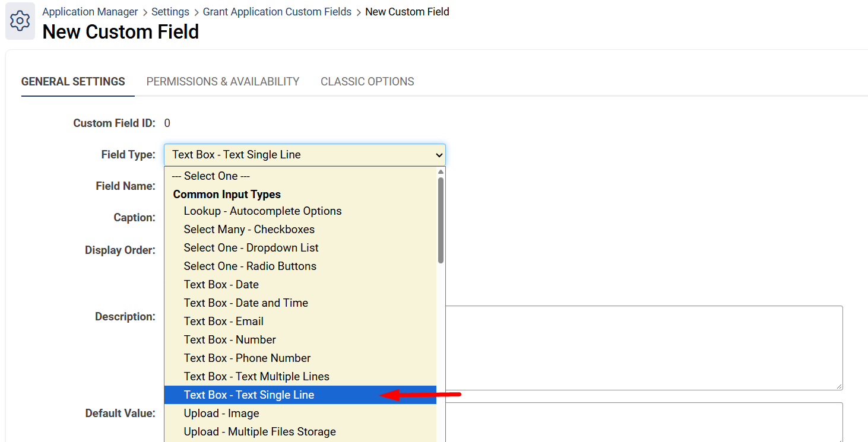The image size is (868, 442).
Task: Click the New Custom Field page heading
Action: tap(121, 31)
